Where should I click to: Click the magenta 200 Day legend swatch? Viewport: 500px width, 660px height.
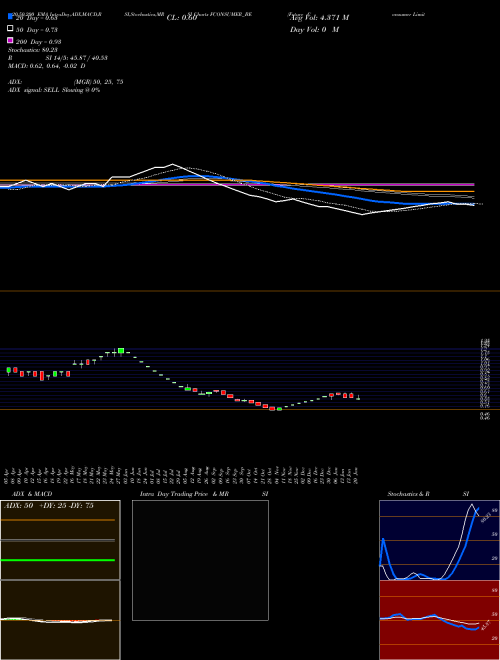click(x=10, y=40)
